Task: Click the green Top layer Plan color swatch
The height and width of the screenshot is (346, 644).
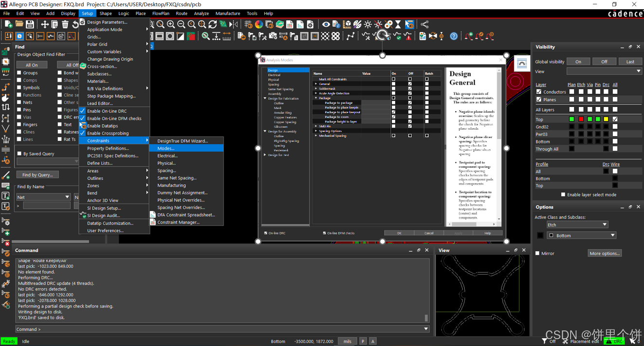Action: [572, 119]
